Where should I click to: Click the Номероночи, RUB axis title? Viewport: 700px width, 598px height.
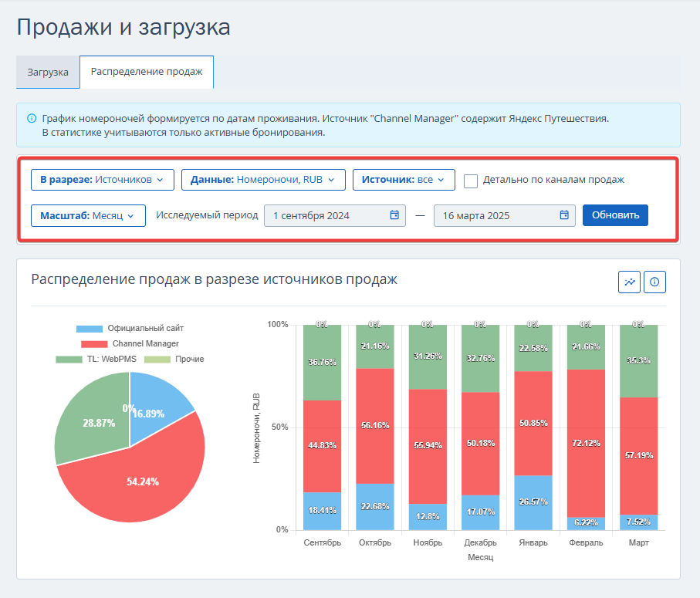(256, 428)
